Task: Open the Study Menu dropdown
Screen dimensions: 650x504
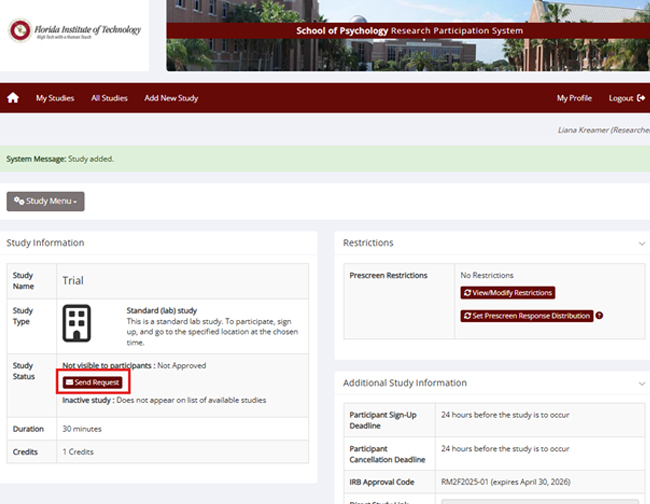Action: [x=45, y=201]
